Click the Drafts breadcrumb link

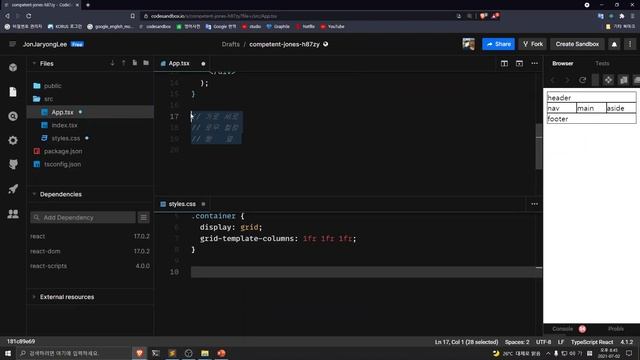click(x=231, y=44)
